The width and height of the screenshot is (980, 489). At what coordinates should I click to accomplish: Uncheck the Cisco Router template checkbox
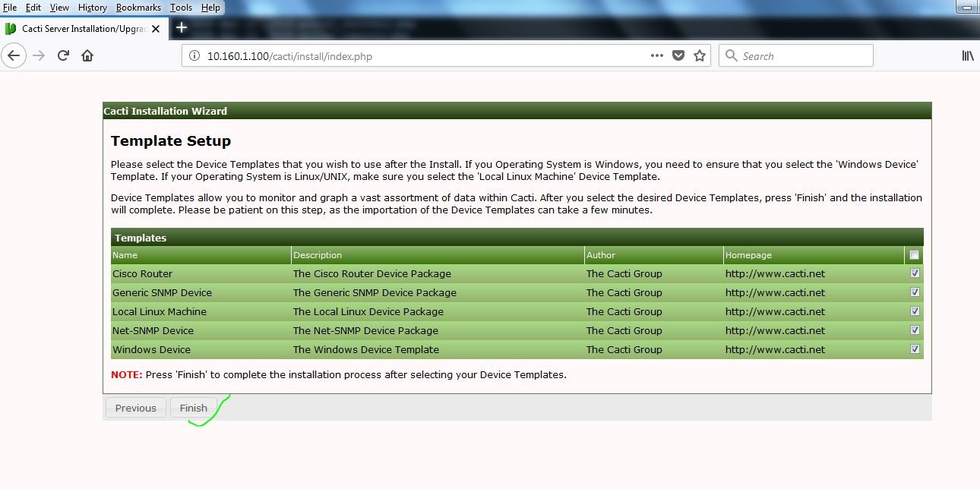915,273
